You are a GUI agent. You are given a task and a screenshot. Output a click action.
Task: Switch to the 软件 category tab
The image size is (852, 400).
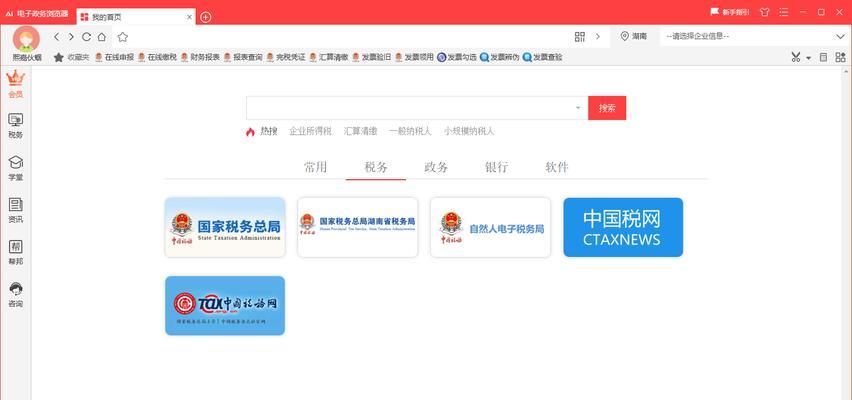point(557,167)
